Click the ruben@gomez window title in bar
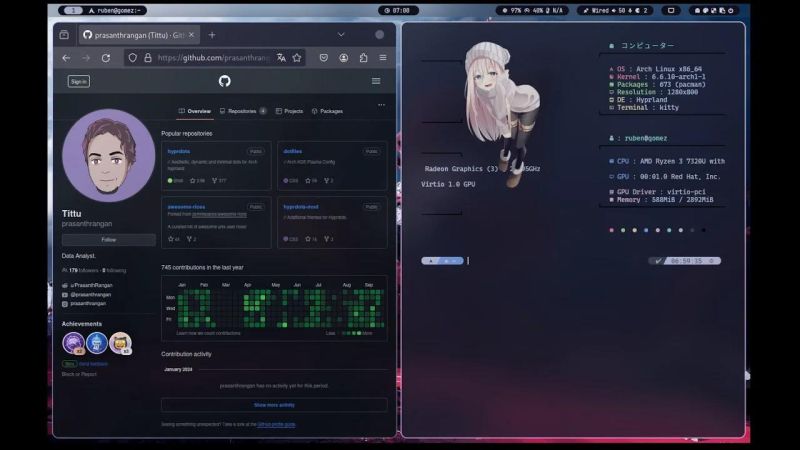Image resolution: width=800 pixels, height=450 pixels. (115, 10)
